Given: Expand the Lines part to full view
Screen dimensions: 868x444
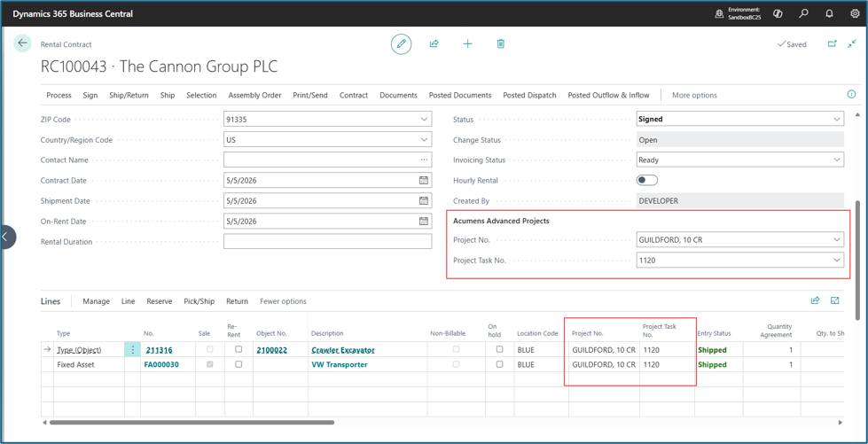Looking at the screenshot, I should pyautogui.click(x=835, y=300).
